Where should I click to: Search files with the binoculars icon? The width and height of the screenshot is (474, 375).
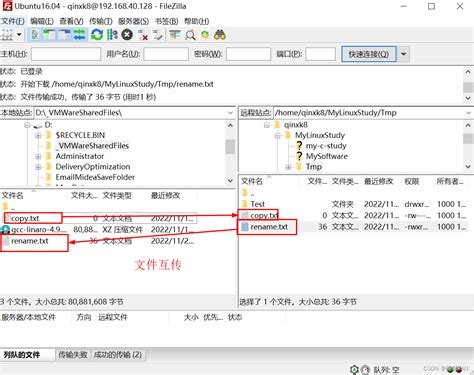click(x=220, y=35)
